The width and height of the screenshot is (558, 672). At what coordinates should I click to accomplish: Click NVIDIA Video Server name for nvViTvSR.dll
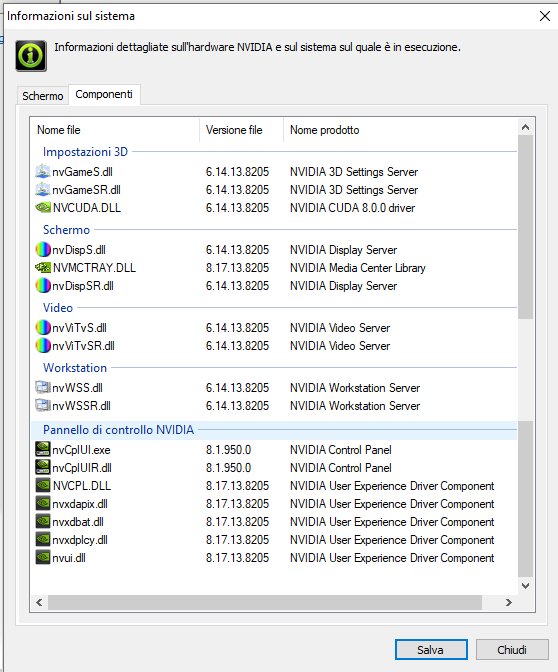340,346
